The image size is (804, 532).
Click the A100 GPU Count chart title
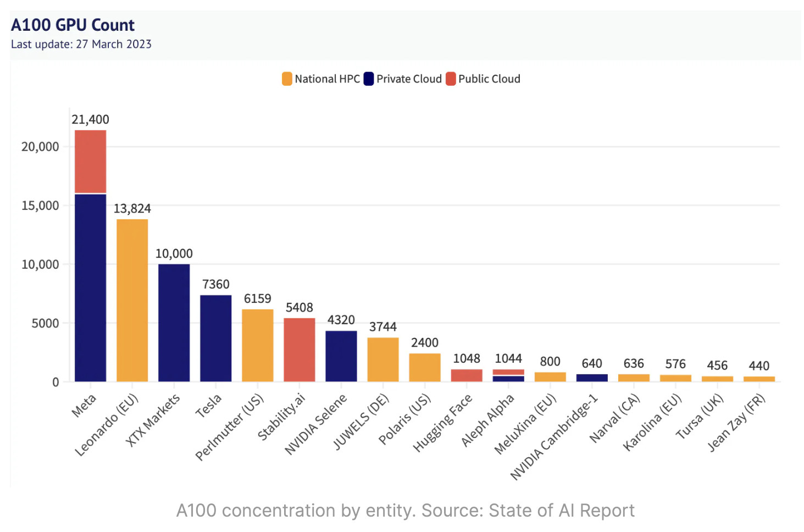coord(73,25)
